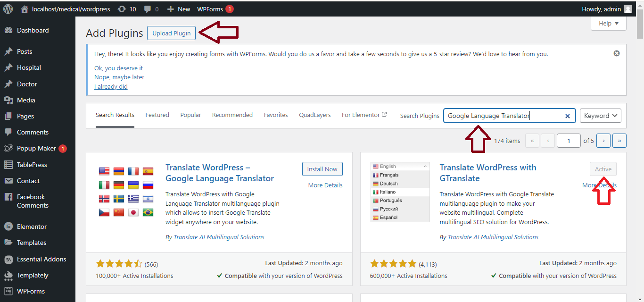Screen dimensions: 644x302
Task: Open the comments bubble icon in toolbar
Action: (148, 9)
